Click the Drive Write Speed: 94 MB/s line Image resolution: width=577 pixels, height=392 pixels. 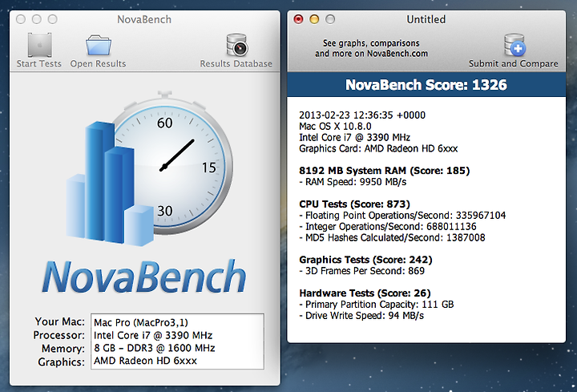click(361, 315)
